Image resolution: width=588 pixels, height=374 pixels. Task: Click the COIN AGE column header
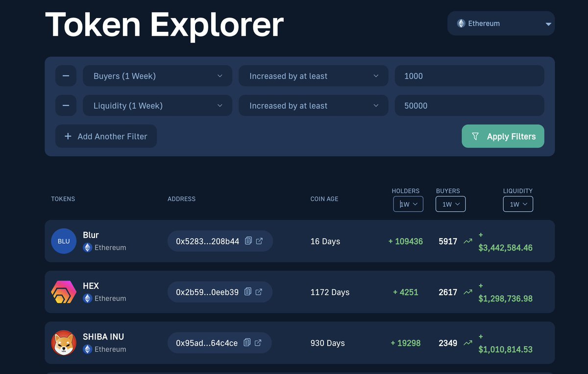324,199
